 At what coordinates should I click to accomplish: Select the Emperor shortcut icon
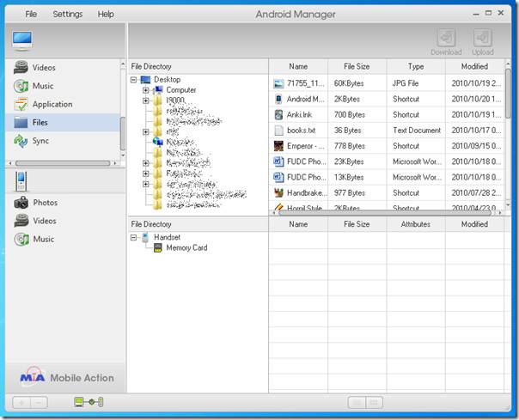(x=278, y=146)
